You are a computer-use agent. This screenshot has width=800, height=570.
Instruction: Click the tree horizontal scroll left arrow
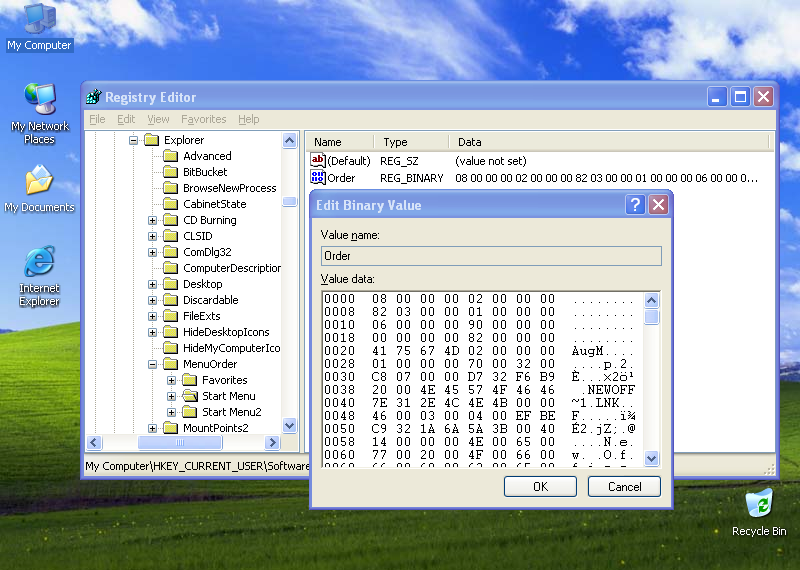[94, 442]
